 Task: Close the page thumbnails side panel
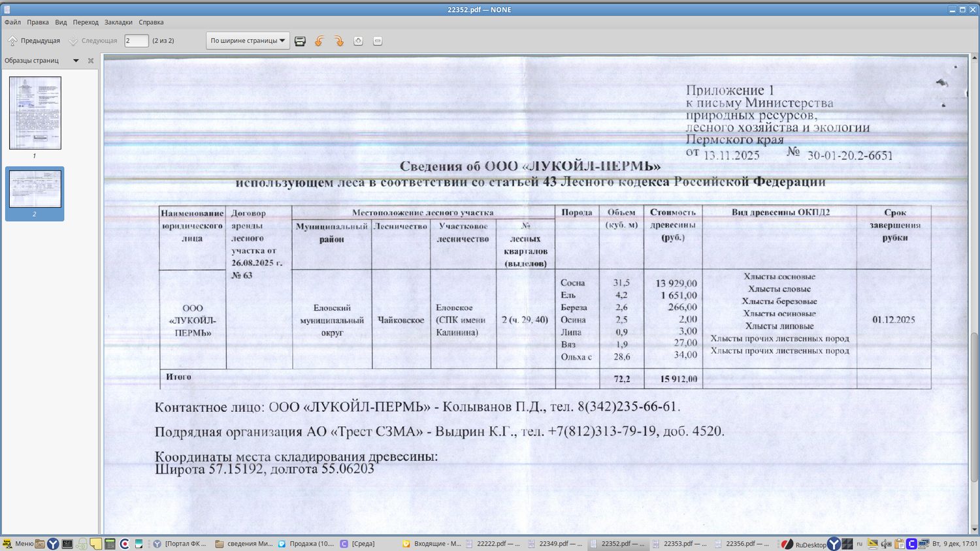pyautogui.click(x=91, y=61)
